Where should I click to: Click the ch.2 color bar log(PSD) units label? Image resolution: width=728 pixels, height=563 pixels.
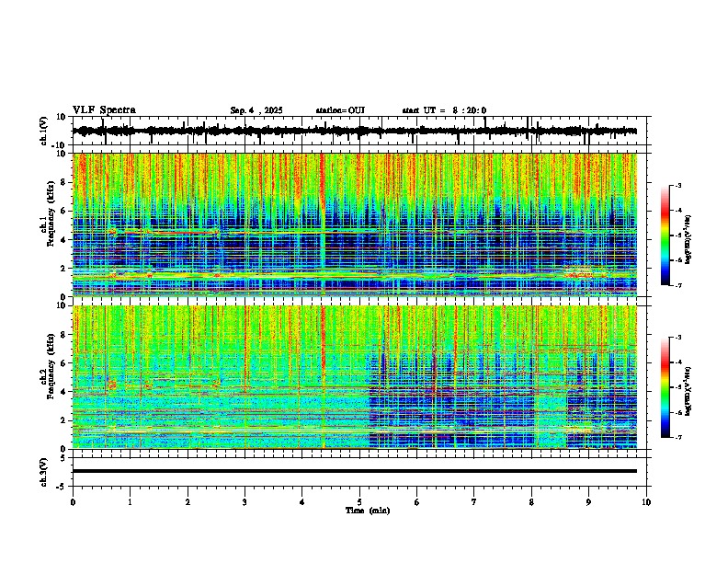coord(688,391)
